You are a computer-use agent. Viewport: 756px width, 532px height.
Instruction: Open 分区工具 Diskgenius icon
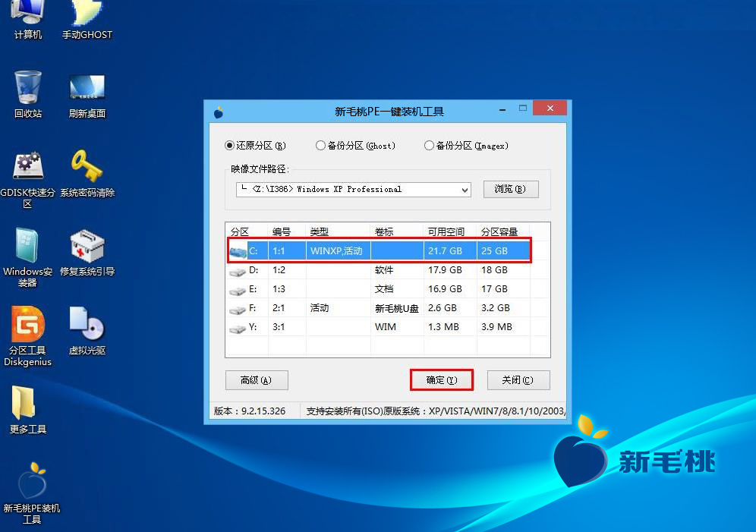pyautogui.click(x=27, y=336)
